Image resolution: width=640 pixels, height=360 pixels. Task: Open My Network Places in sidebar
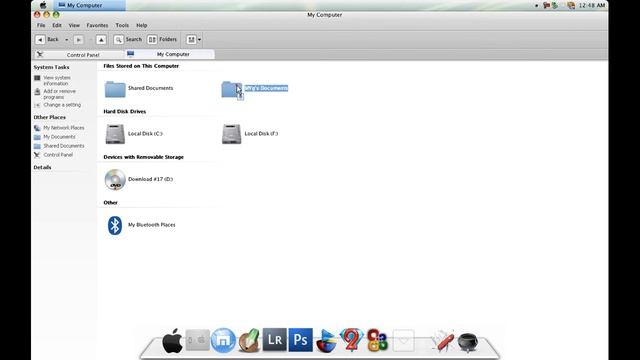64,128
